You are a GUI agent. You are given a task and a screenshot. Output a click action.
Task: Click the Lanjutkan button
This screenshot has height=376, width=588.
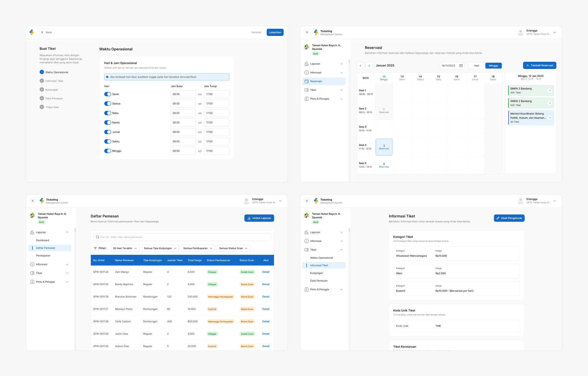(x=275, y=32)
